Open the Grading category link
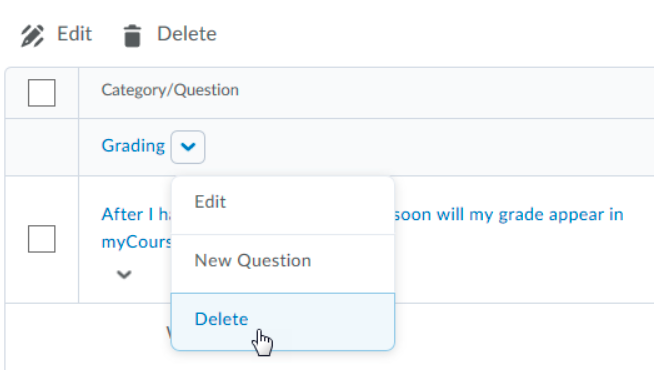Screen dimensions: 663x392 coord(133,146)
